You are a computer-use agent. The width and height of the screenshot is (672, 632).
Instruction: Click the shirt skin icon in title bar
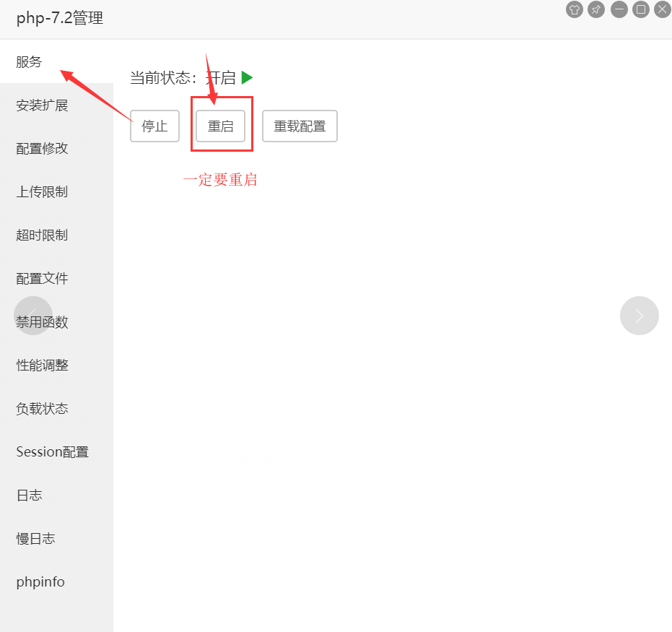(575, 9)
